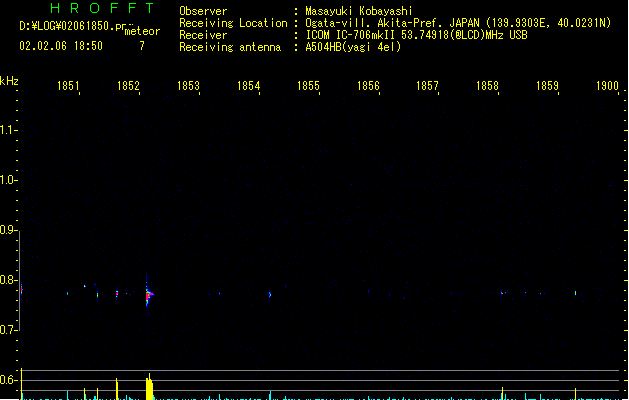Click the 1.0 kHz frequency label

click(x=8, y=180)
